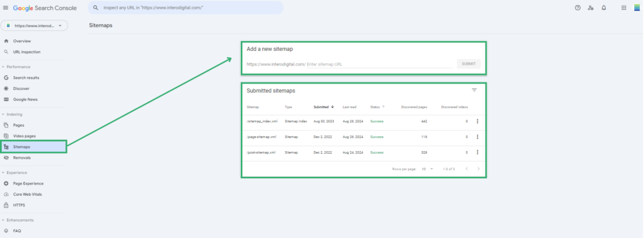
Task: Open more options for /post-sitemap.xml
Action: (477, 152)
